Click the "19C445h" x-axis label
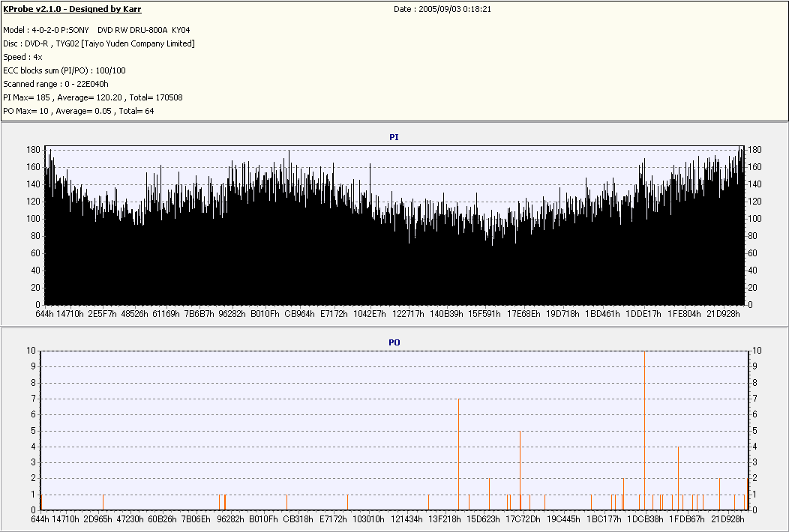789x532 pixels. tap(563, 519)
